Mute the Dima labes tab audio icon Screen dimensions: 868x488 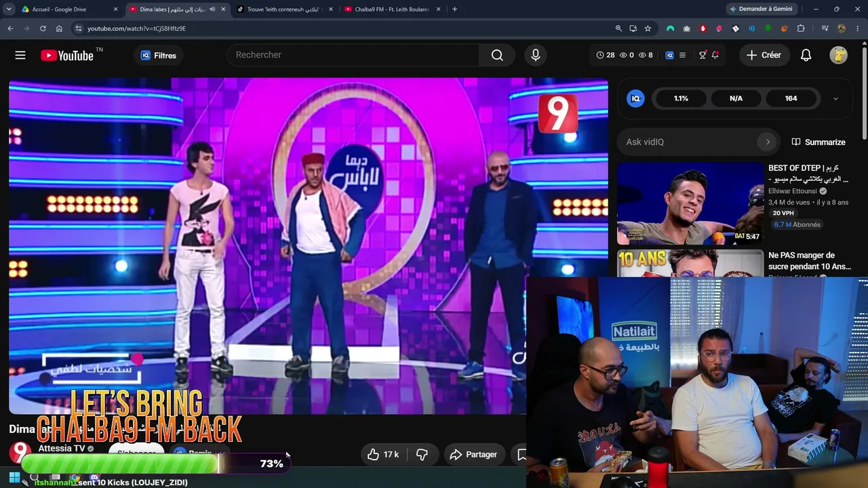click(x=212, y=9)
